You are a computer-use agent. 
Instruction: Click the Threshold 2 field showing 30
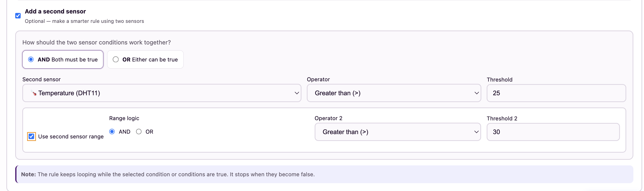click(x=553, y=132)
